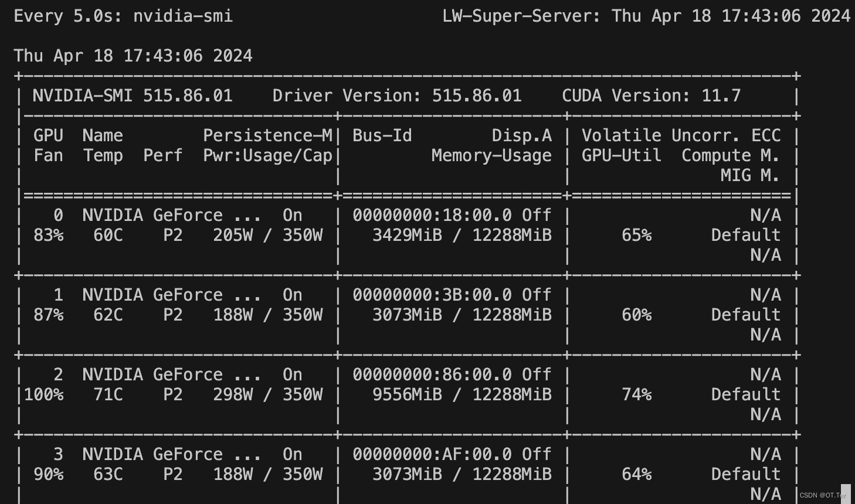855x504 pixels.
Task: Click GPU 3 utilization '64%'
Action: pos(637,474)
